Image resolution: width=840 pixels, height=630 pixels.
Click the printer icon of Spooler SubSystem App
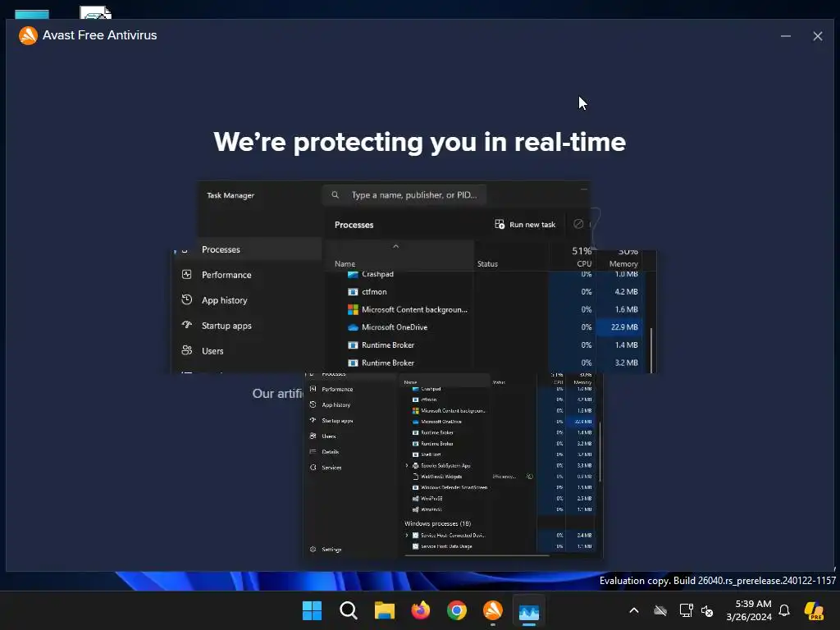tap(415, 466)
